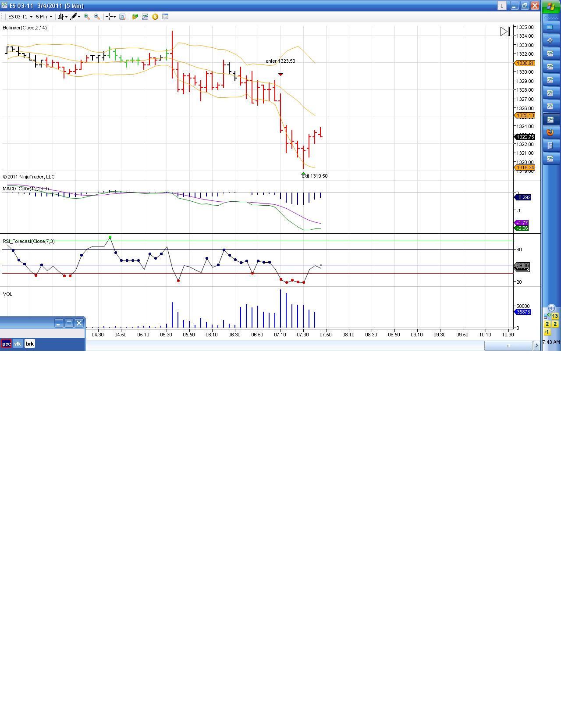
Task: Click the slk button in small window
Action: pyautogui.click(x=18, y=344)
